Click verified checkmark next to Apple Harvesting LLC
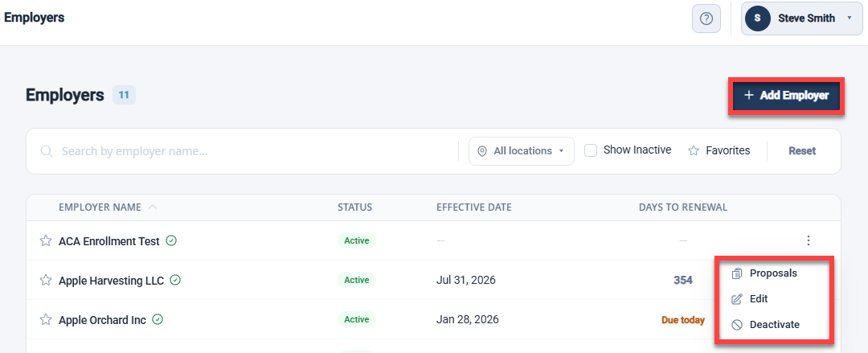Viewport: 868px width, 353px height. tap(175, 280)
